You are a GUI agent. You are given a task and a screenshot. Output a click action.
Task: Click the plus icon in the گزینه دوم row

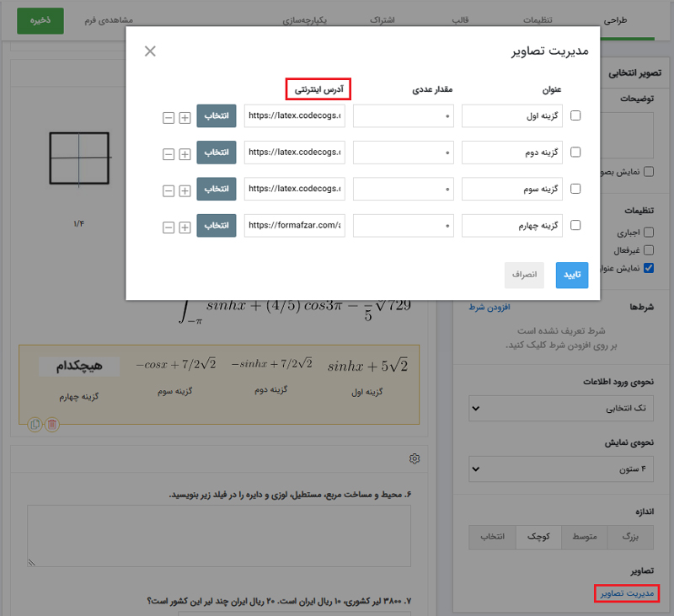[x=185, y=153]
